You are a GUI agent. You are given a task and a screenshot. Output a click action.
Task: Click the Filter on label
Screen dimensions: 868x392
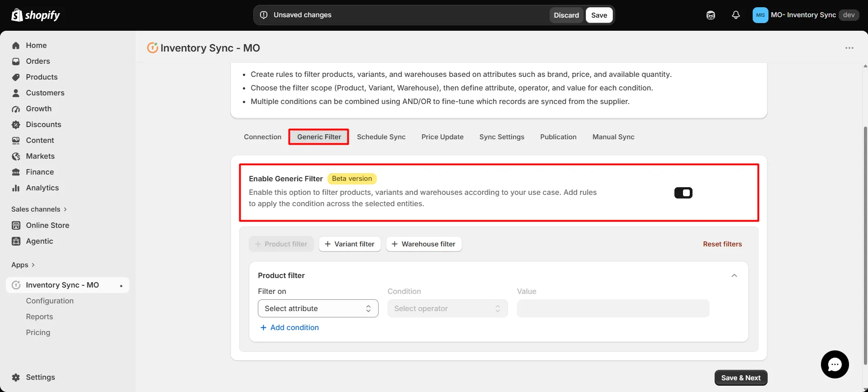coord(272,291)
